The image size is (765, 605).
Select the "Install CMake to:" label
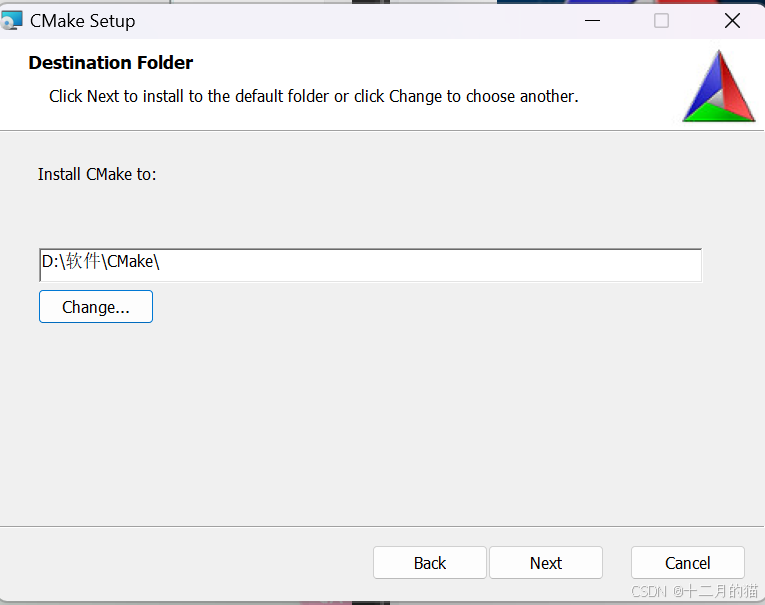[97, 174]
